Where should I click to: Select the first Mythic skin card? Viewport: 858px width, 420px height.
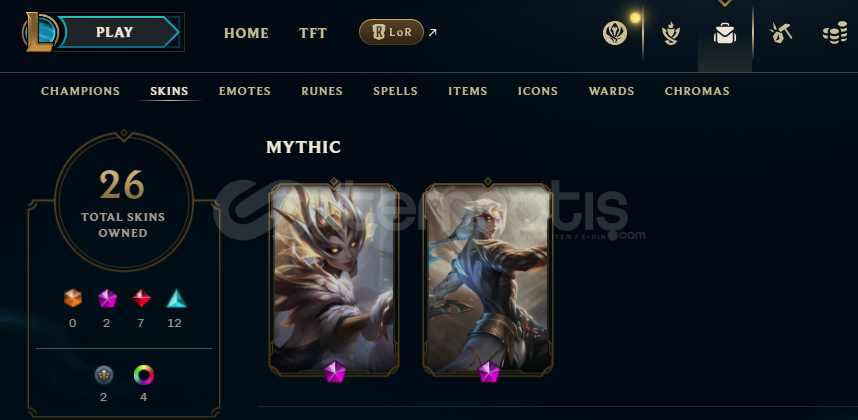coord(334,279)
